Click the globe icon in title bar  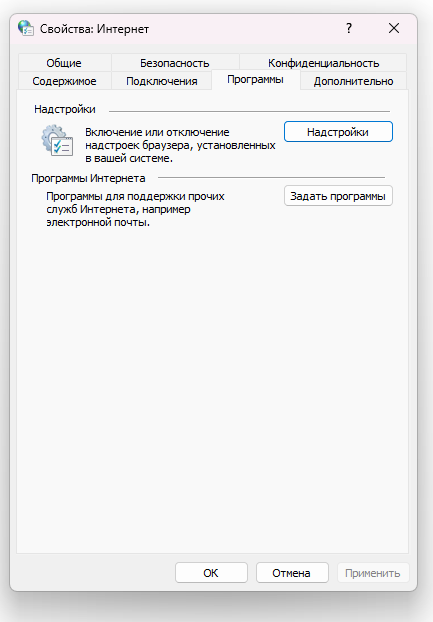[x=26, y=28]
